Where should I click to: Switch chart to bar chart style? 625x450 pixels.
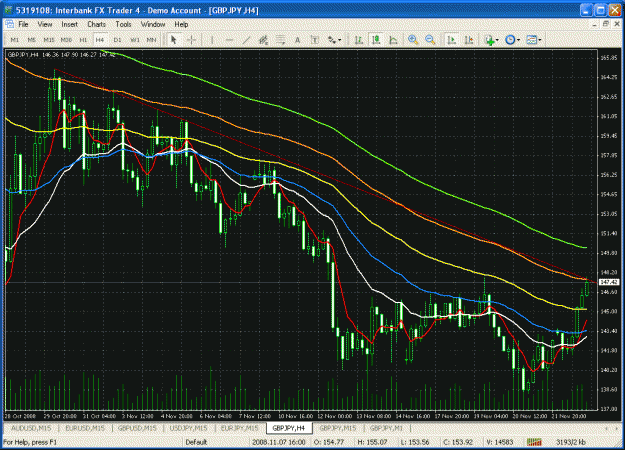pos(359,40)
